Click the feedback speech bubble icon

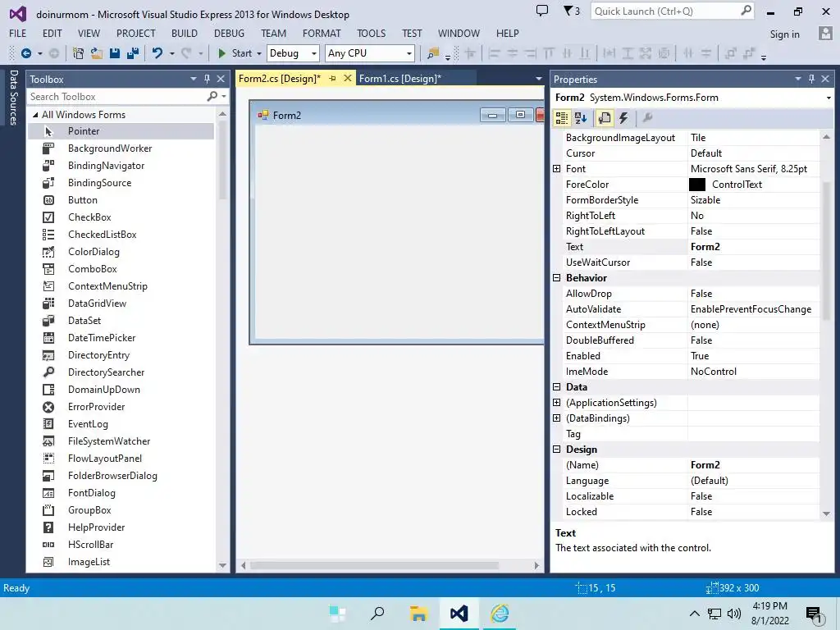542,11
